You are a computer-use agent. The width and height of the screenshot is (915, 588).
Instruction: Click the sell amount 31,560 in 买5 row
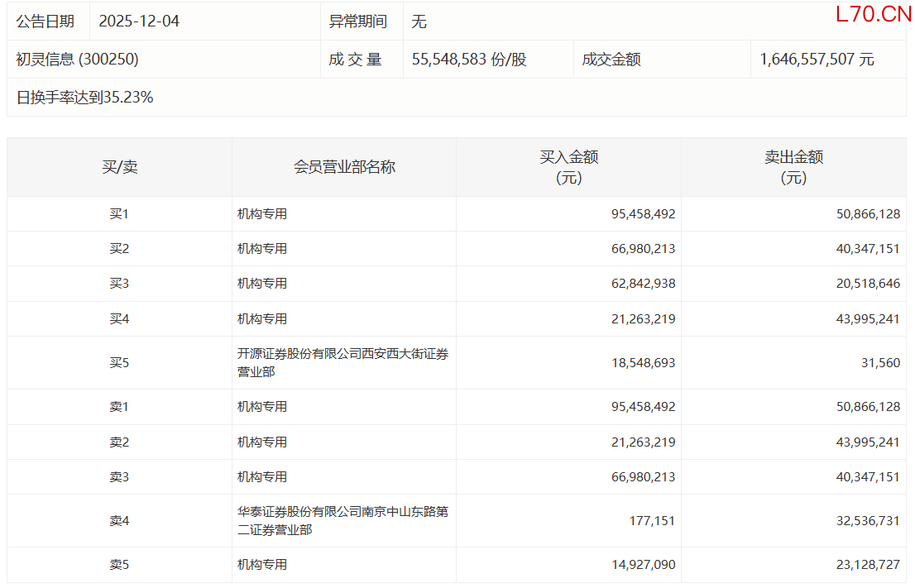pos(879,363)
